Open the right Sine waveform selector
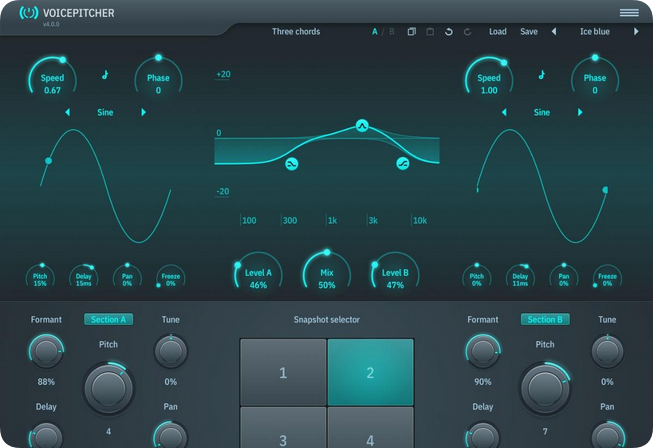Image resolution: width=653 pixels, height=448 pixels. coord(542,112)
